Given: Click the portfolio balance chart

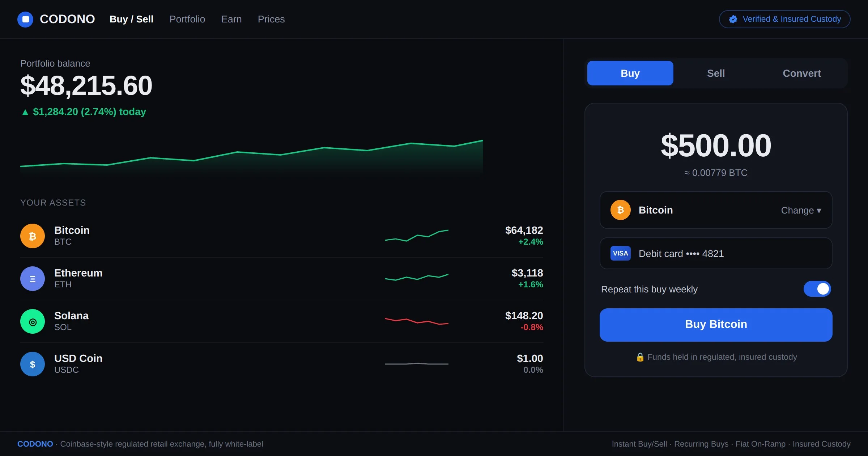Looking at the screenshot, I should (x=252, y=158).
